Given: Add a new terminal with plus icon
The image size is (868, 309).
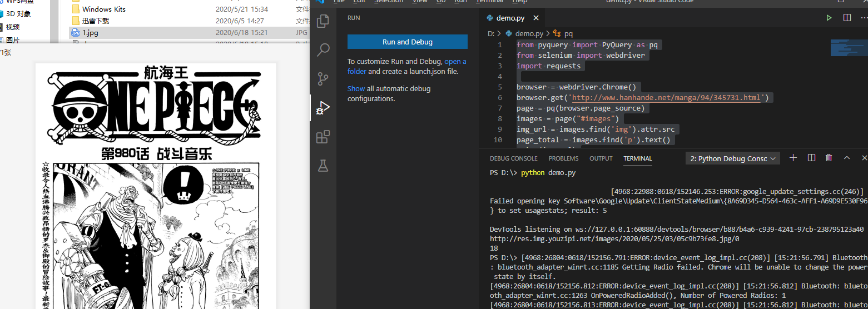Looking at the screenshot, I should tap(793, 158).
